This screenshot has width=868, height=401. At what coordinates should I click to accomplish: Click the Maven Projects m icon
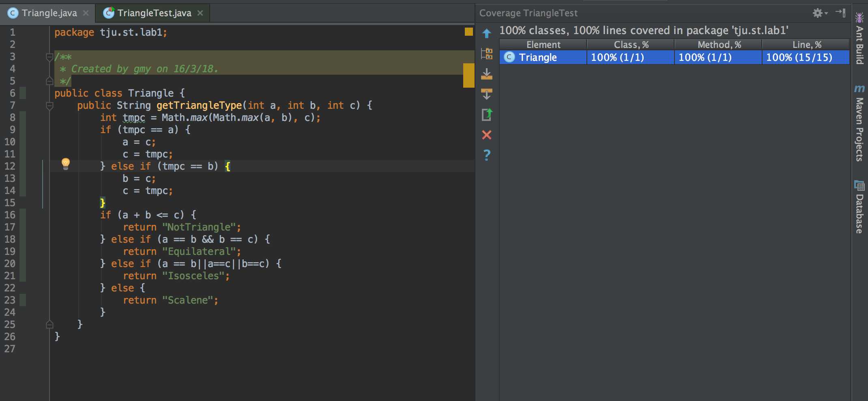pyautogui.click(x=859, y=88)
